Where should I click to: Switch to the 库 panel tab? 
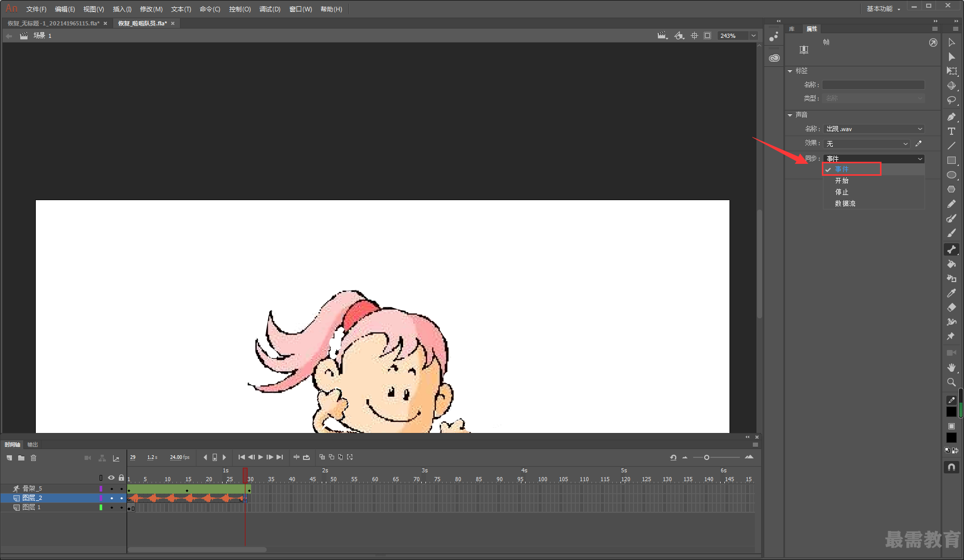[x=792, y=29]
